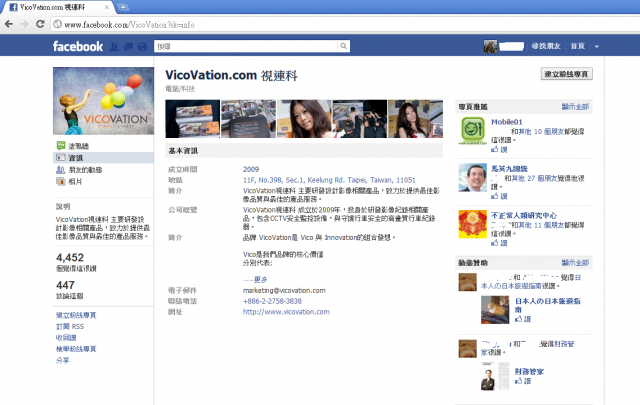Click the cat thumbnail of the Japan travel ad
The width and height of the screenshot is (640, 405).
click(495, 310)
